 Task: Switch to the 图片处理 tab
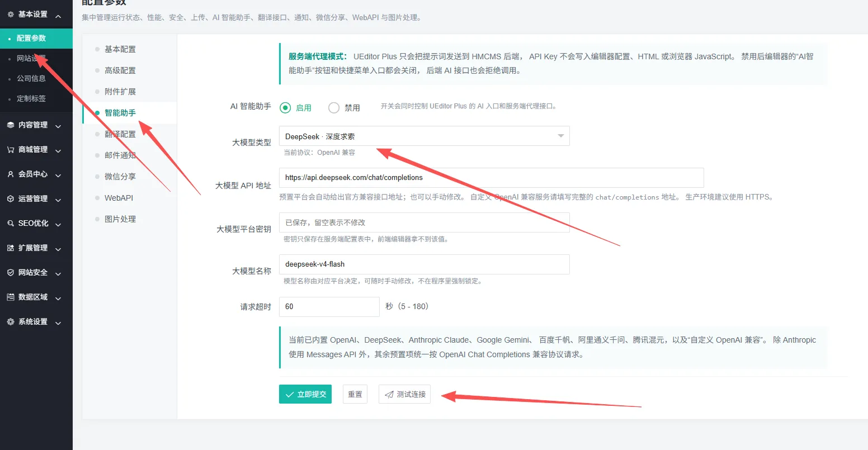[129, 219]
